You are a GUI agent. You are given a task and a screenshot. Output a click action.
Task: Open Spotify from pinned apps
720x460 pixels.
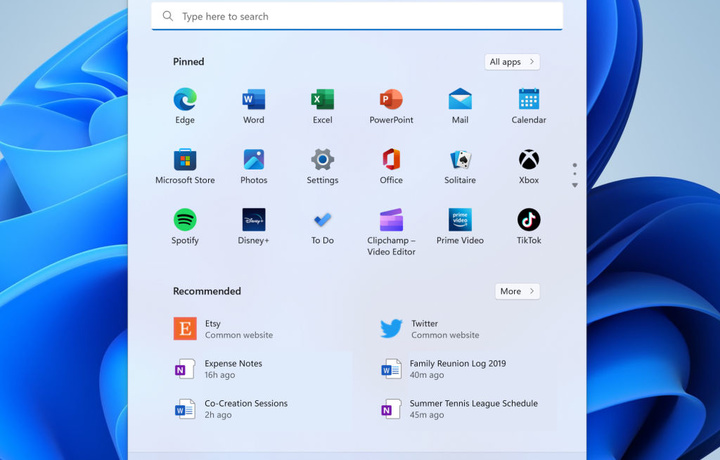coord(185,226)
